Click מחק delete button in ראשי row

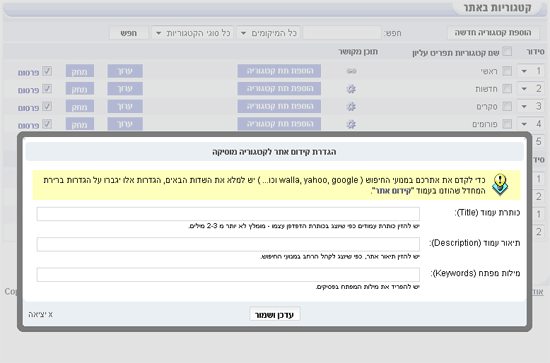[80, 71]
